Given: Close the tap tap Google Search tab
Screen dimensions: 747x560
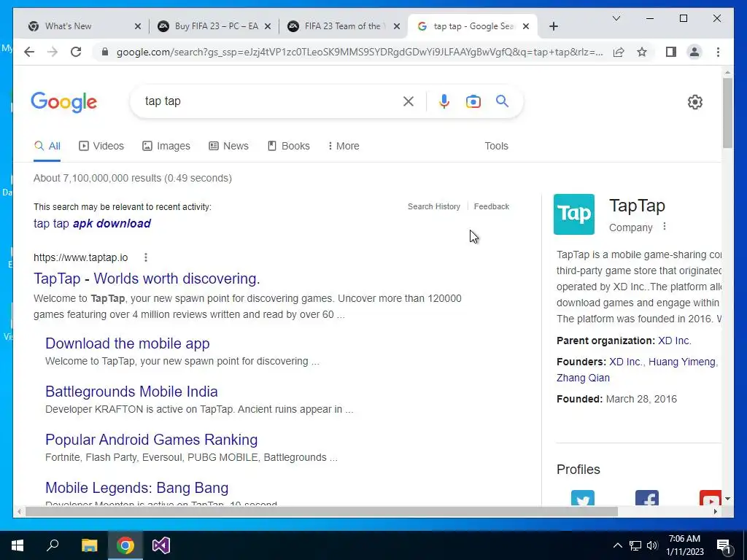Looking at the screenshot, I should click(x=526, y=26).
